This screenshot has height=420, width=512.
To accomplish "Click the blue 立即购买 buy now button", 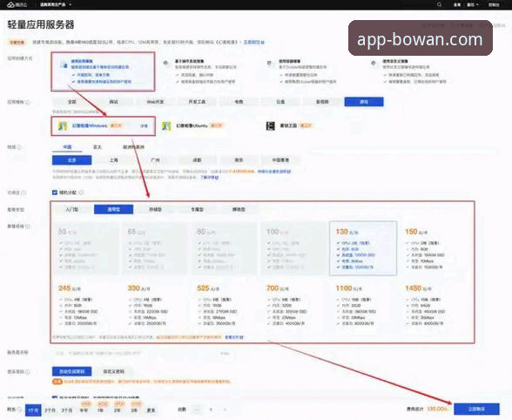I will point(477,409).
